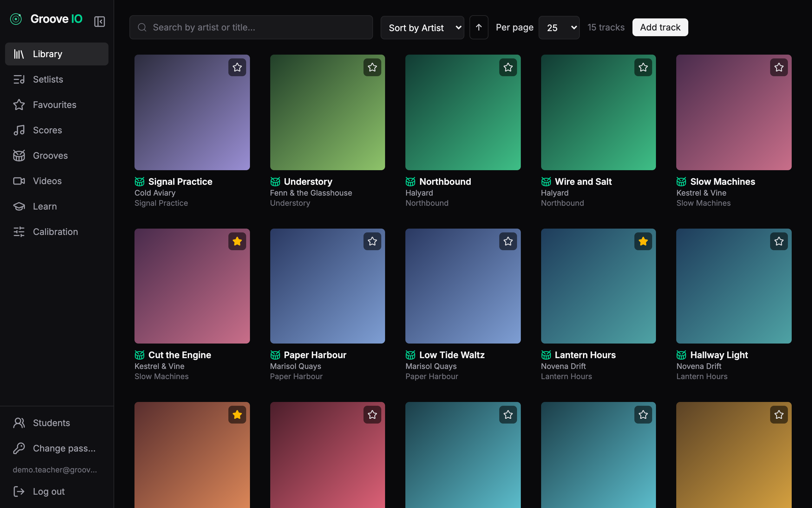Star the Paper Harbour track
The height and width of the screenshot is (508, 812).
[x=372, y=241]
